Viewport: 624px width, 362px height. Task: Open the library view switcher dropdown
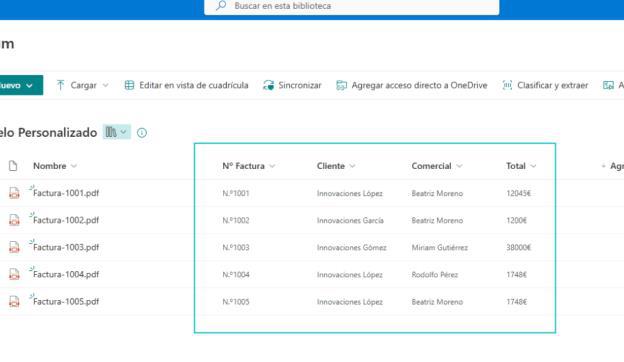[x=117, y=132]
